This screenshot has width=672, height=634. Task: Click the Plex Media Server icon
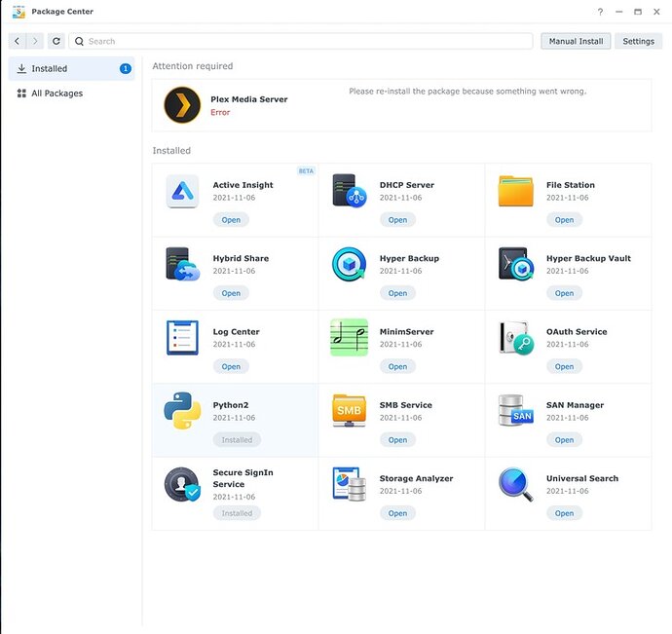pos(182,105)
